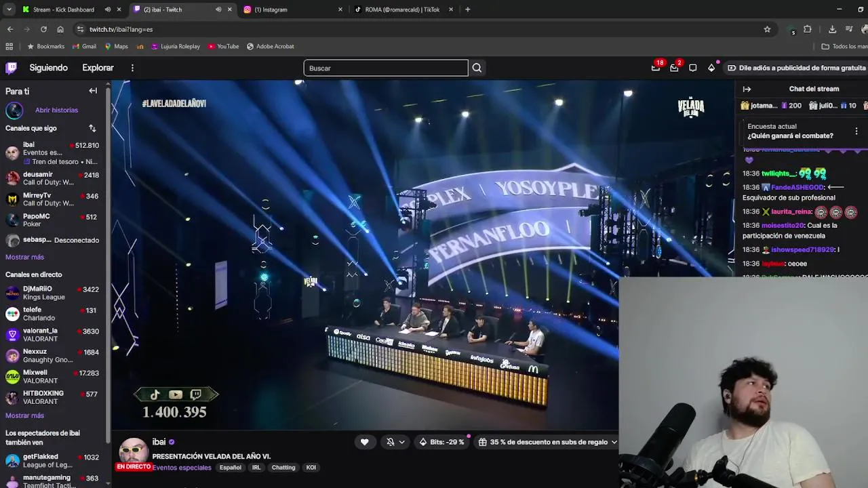Open the Bits -29 % offer button
Image resolution: width=868 pixels, height=488 pixels.
tap(441, 442)
